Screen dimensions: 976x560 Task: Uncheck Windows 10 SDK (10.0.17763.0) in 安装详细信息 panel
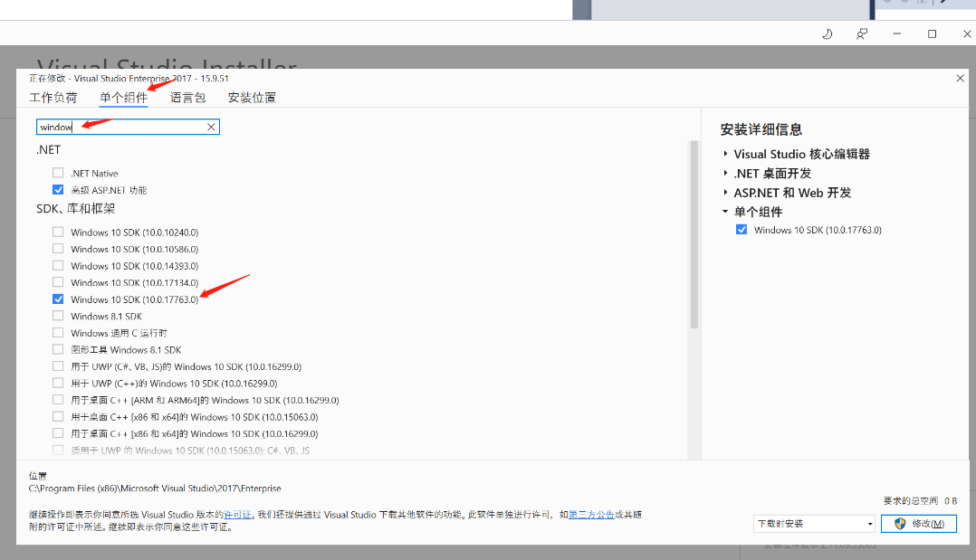click(742, 229)
